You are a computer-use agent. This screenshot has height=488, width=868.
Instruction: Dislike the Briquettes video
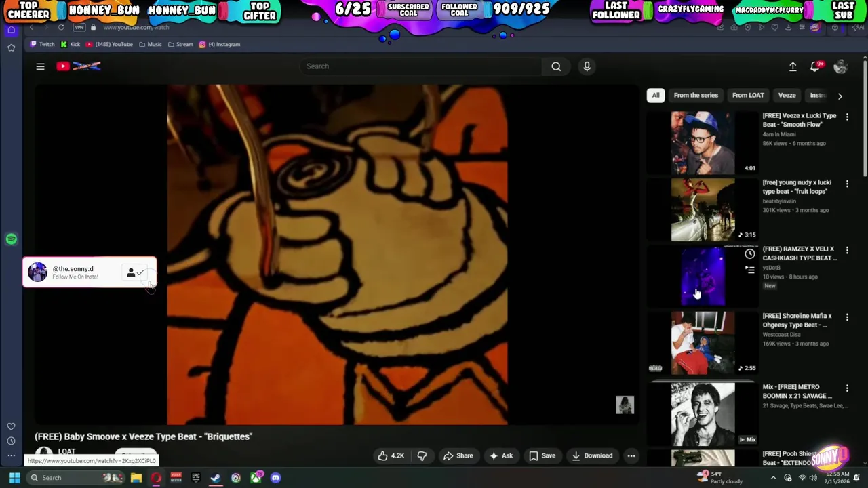tap(422, 455)
